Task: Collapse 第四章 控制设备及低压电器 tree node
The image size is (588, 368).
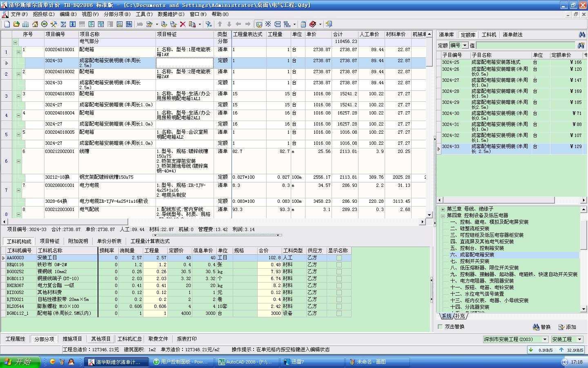Action: point(443,215)
